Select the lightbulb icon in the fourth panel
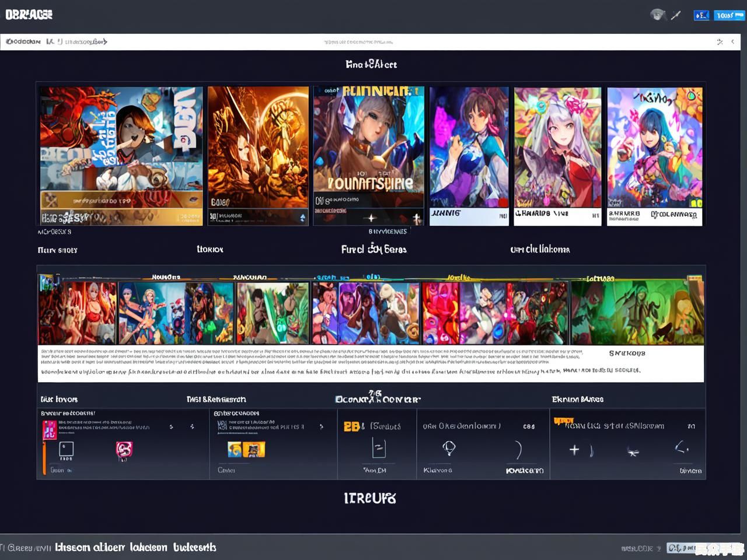747x560 pixels. tap(449, 448)
